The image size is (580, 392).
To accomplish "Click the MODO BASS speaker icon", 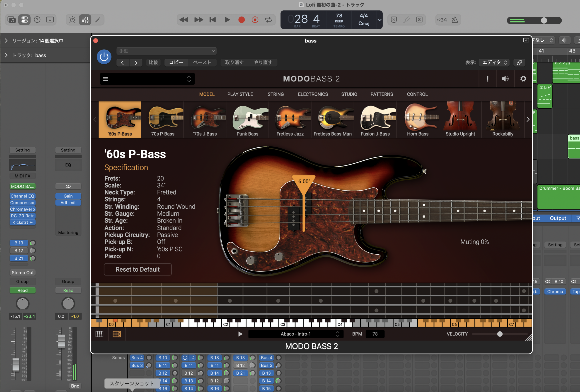I will [505, 79].
